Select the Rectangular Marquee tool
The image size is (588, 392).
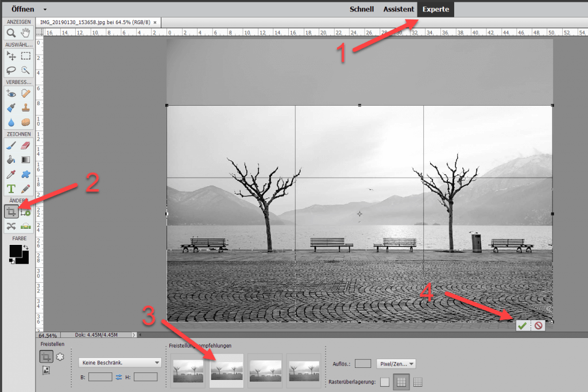[25, 56]
